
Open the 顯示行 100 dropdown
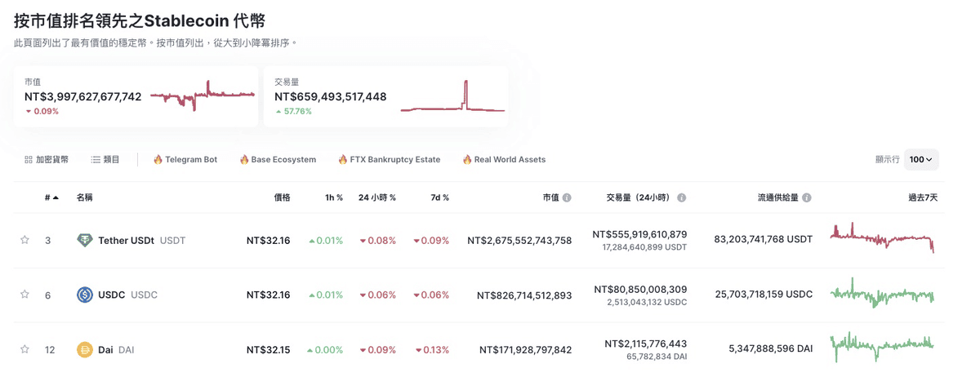click(921, 160)
